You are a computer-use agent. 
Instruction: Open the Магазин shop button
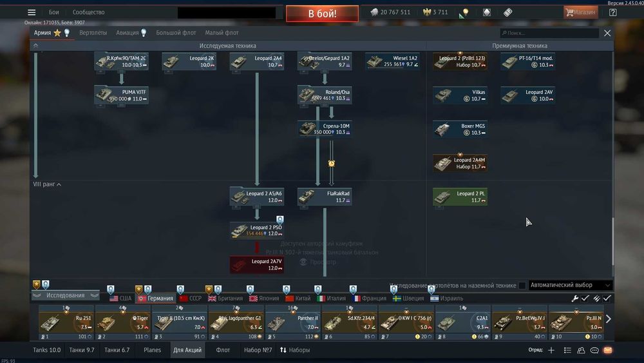[580, 12]
